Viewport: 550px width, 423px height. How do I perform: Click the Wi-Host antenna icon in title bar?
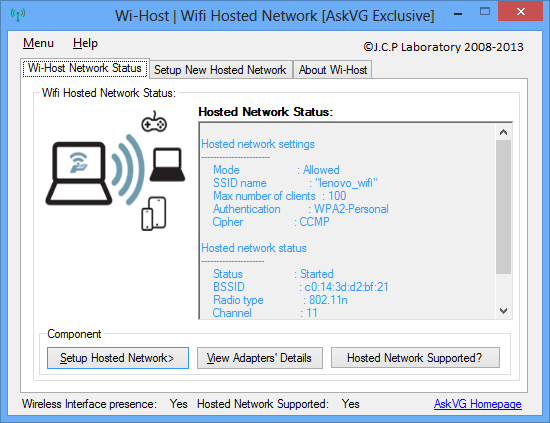coord(18,14)
